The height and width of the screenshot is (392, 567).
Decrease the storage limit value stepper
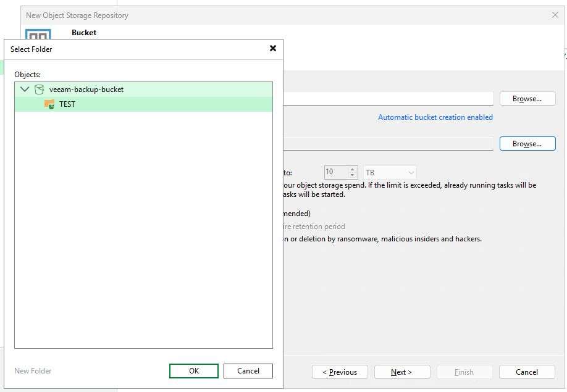pyautogui.click(x=352, y=175)
